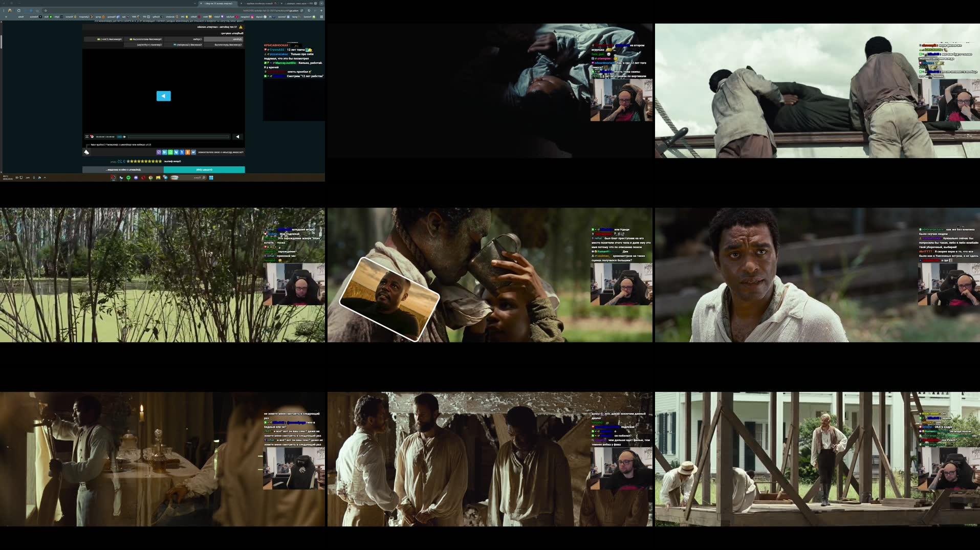The image size is (980, 550).
Task: Activate fullscreen in the video player
Action: (x=87, y=137)
